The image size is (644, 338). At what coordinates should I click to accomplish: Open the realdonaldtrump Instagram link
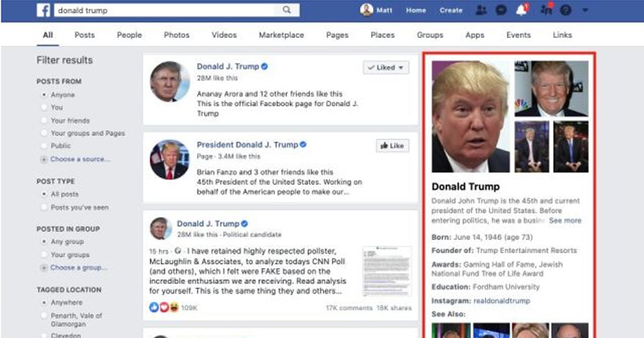click(501, 301)
